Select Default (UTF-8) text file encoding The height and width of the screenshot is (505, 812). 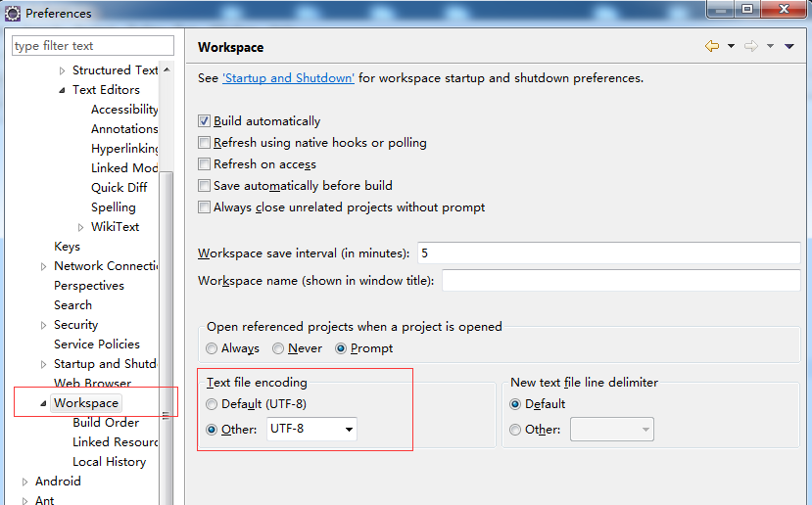click(213, 404)
